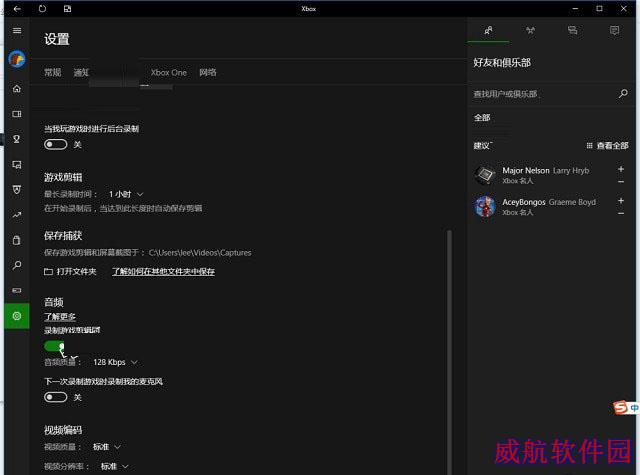
Task: Add Major Nelson as friend
Action: coord(621,169)
